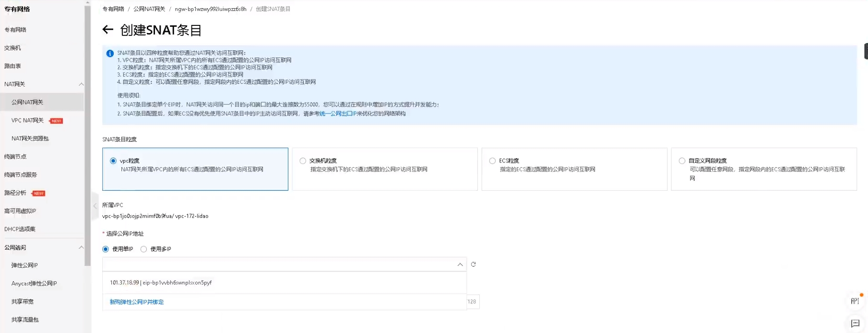Viewport: 868px width, 333px height.
Task: Collapse the sidebar using the handle arrow
Action: click(x=95, y=206)
